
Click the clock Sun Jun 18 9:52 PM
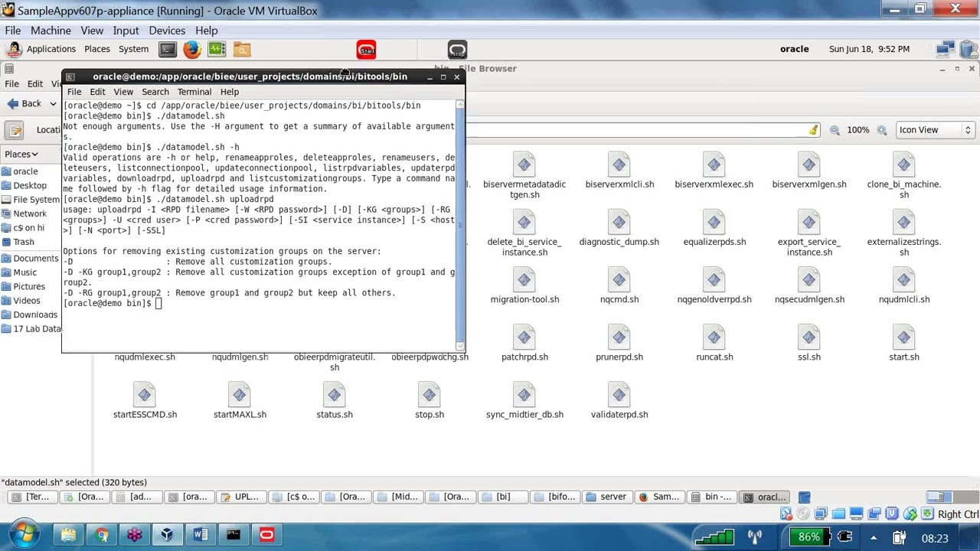click(x=869, y=49)
